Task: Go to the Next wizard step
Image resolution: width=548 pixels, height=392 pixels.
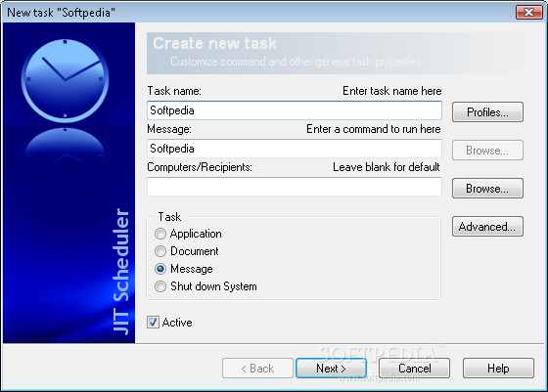Action: coord(331,368)
